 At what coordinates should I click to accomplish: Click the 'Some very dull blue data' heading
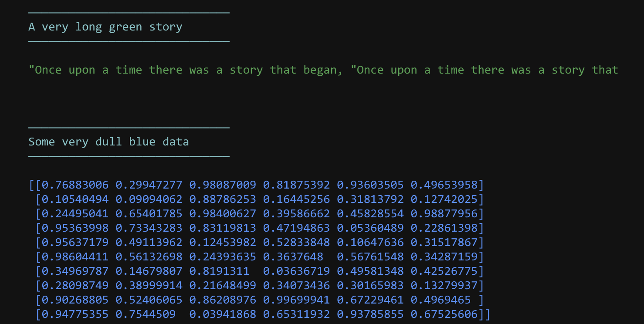coord(108,142)
